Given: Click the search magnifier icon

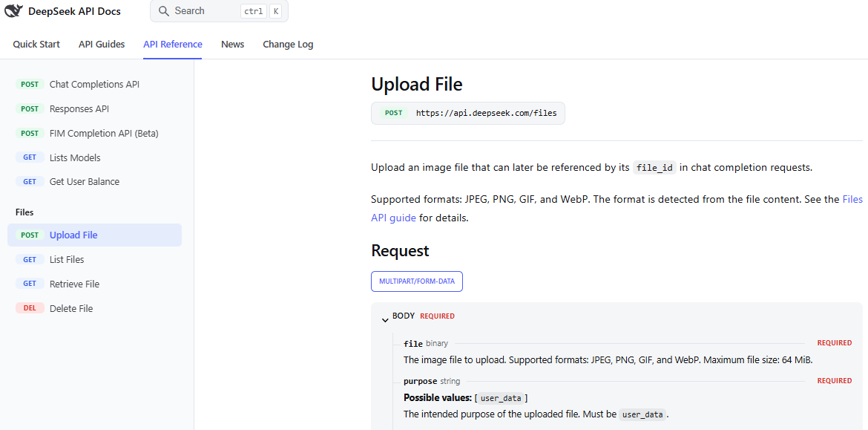Looking at the screenshot, I should [x=163, y=11].
